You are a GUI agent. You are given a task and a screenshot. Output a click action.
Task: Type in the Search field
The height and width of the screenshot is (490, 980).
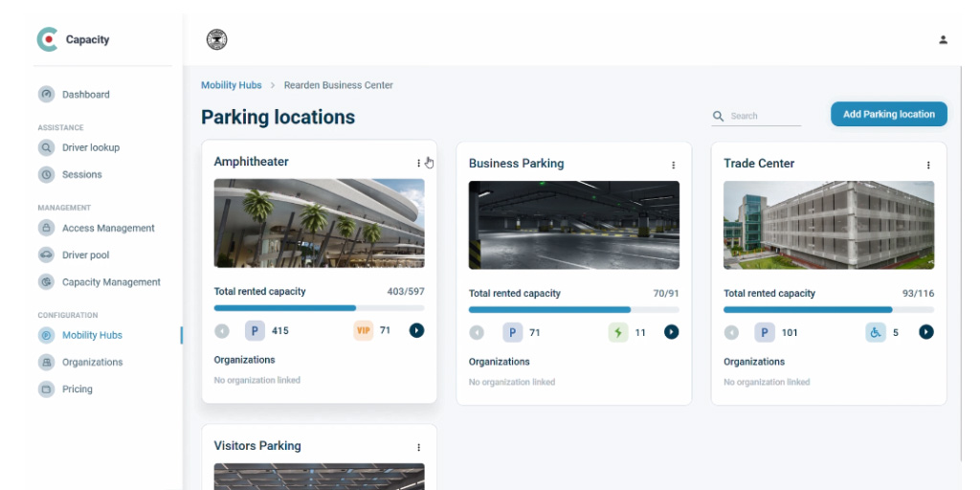[765, 116]
